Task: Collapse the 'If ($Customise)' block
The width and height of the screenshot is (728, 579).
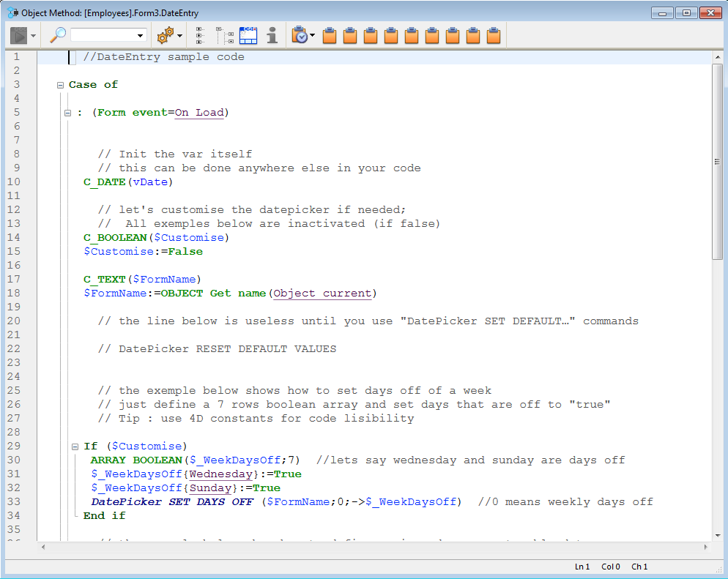Action: coord(75,447)
